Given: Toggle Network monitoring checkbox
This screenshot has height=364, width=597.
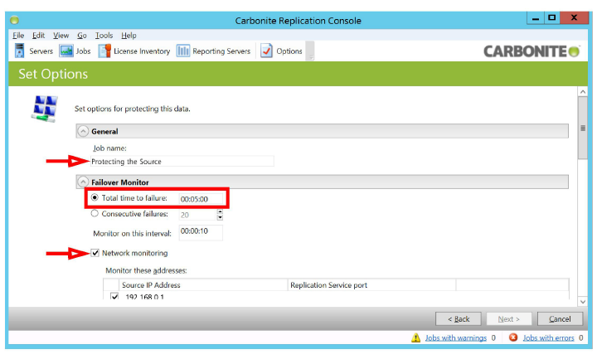Looking at the screenshot, I should (95, 253).
